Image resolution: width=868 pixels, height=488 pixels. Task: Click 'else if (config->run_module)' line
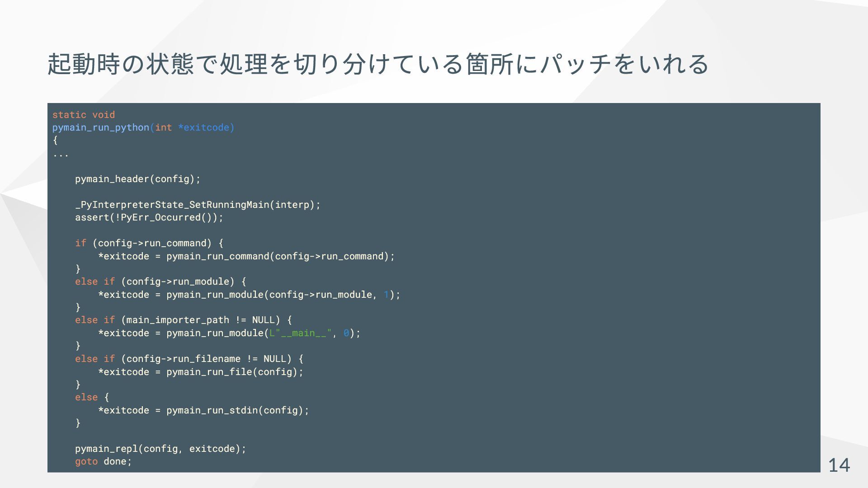tap(160, 282)
